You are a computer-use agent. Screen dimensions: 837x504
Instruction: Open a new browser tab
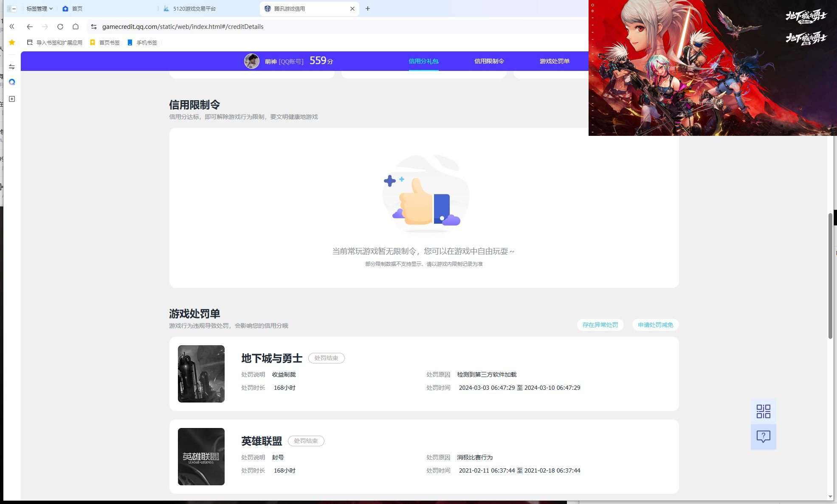[x=368, y=8]
